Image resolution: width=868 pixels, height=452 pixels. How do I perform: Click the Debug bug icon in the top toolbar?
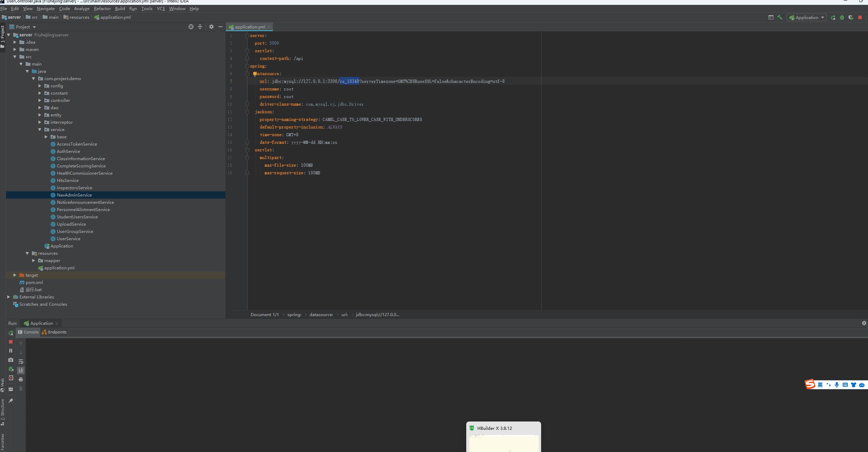click(x=842, y=17)
